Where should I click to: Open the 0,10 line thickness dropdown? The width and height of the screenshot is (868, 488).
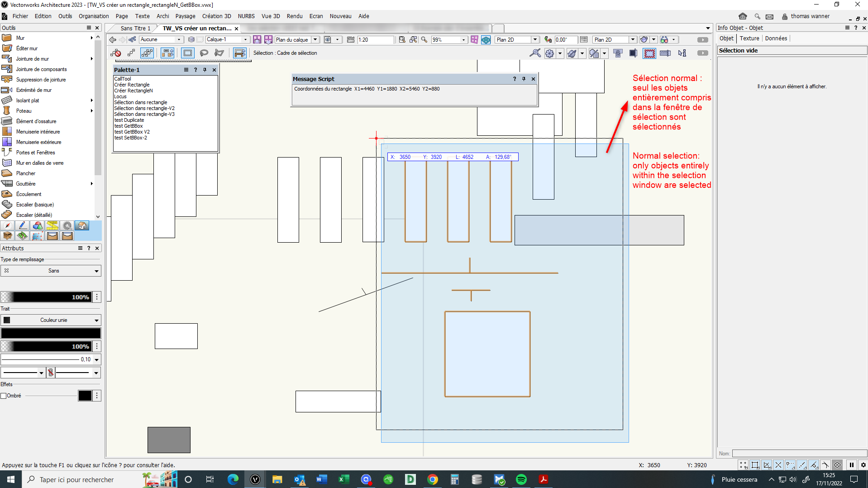point(51,359)
